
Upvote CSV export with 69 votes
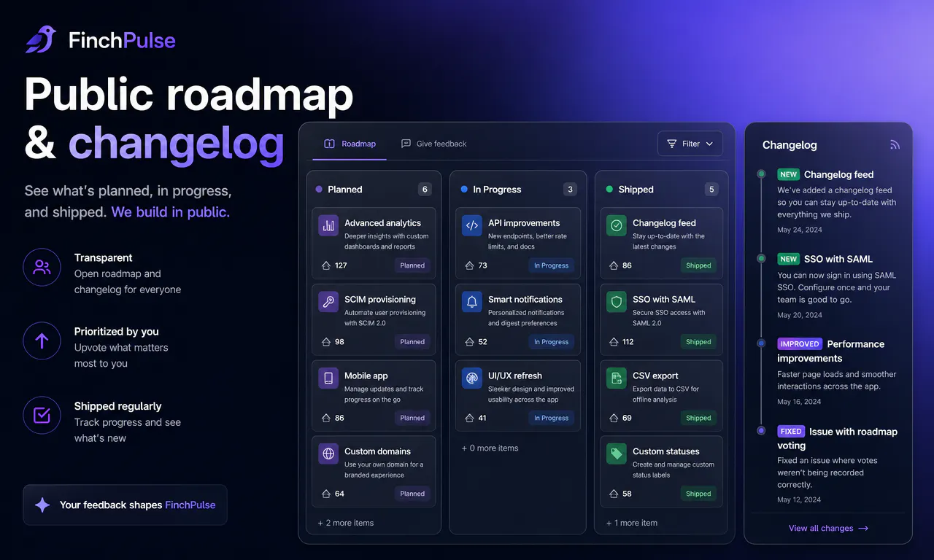(614, 418)
